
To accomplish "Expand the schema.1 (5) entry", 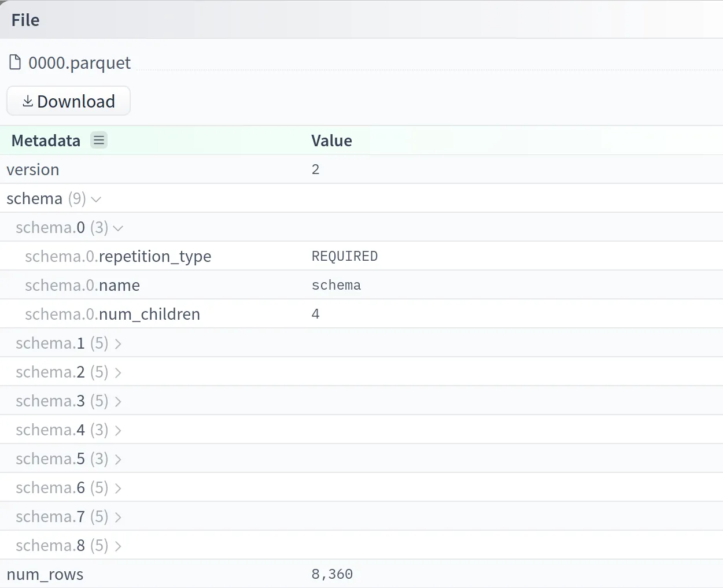I will click(118, 343).
